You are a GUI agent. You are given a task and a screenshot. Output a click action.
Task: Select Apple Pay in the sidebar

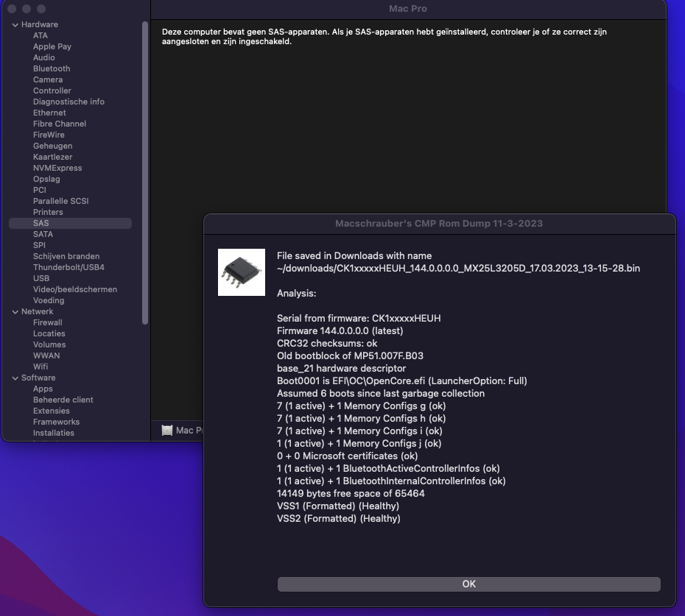52,46
